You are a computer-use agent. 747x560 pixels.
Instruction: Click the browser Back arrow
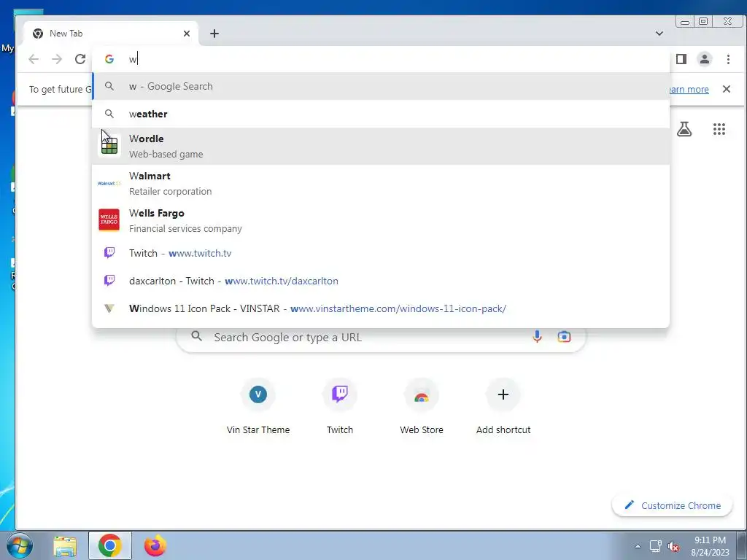tap(34, 59)
